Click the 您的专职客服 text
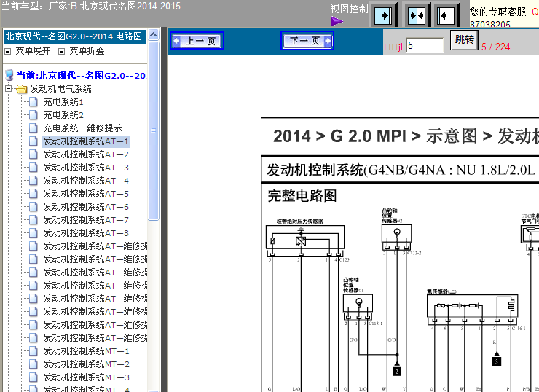This screenshot has height=392, width=539. click(x=497, y=12)
